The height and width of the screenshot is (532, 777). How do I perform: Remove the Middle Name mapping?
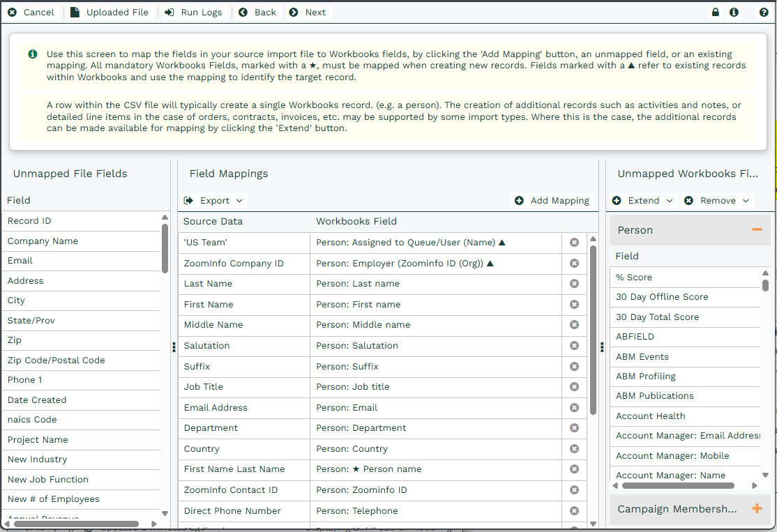pyautogui.click(x=574, y=325)
